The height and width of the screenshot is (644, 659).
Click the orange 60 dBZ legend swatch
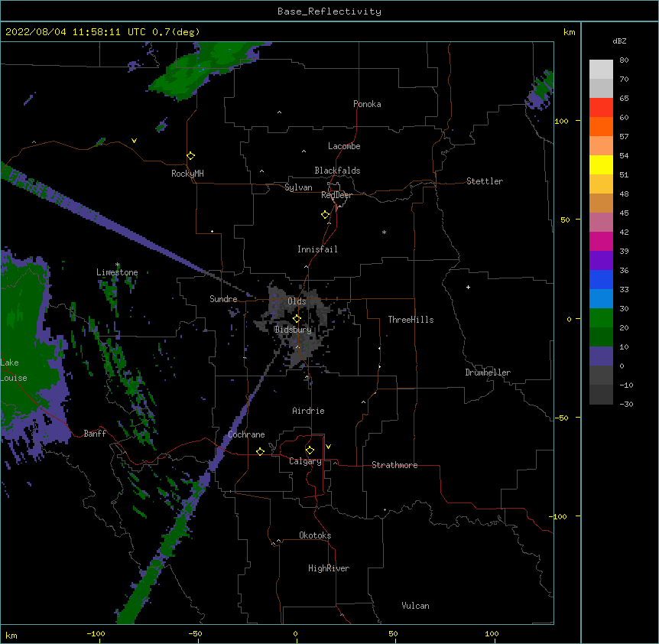(x=601, y=126)
